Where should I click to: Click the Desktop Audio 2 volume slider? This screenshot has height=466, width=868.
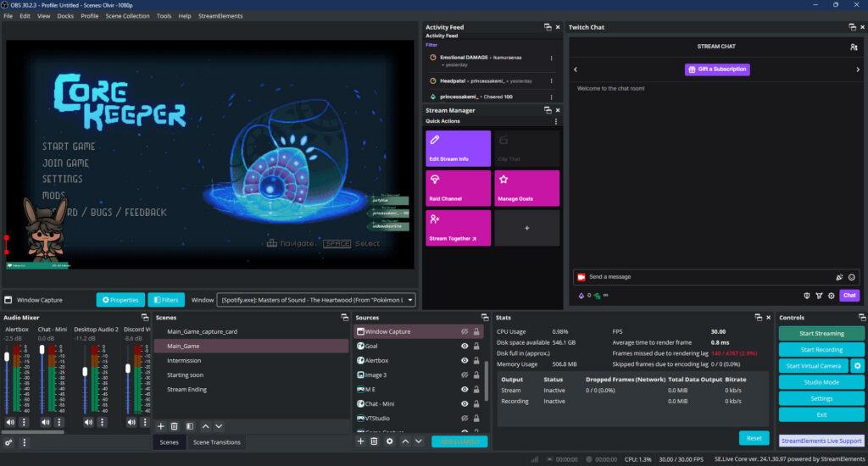(85, 372)
